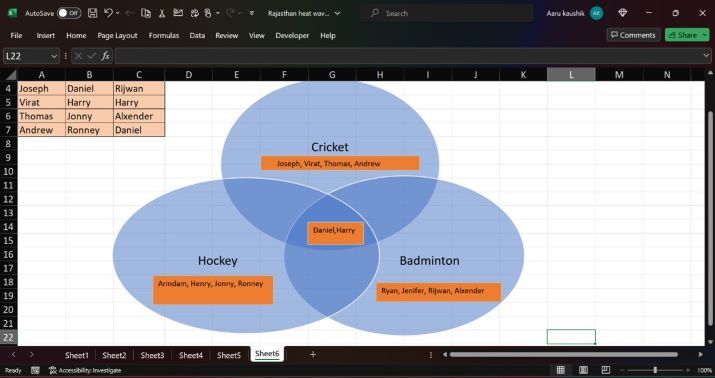This screenshot has height=378, width=715.
Task: Switch to Normal view icon
Action: (561, 370)
